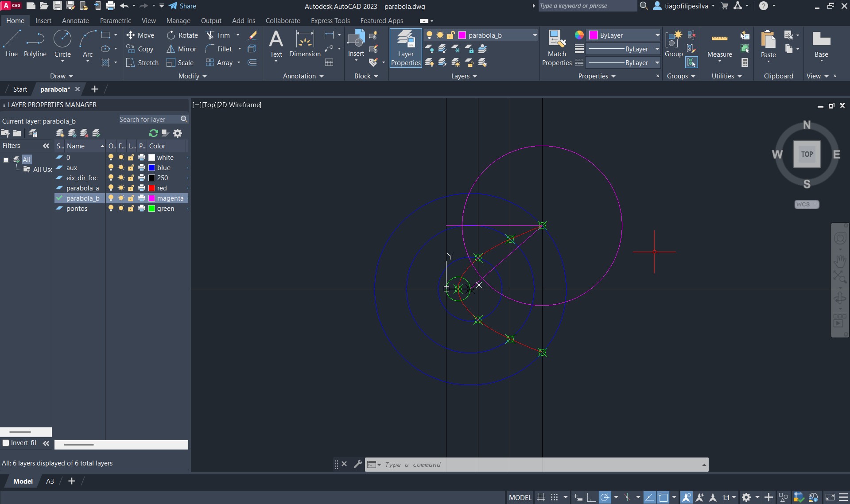This screenshot has width=850, height=504.
Task: Choose the Dimension annotation tool
Action: 305,44
